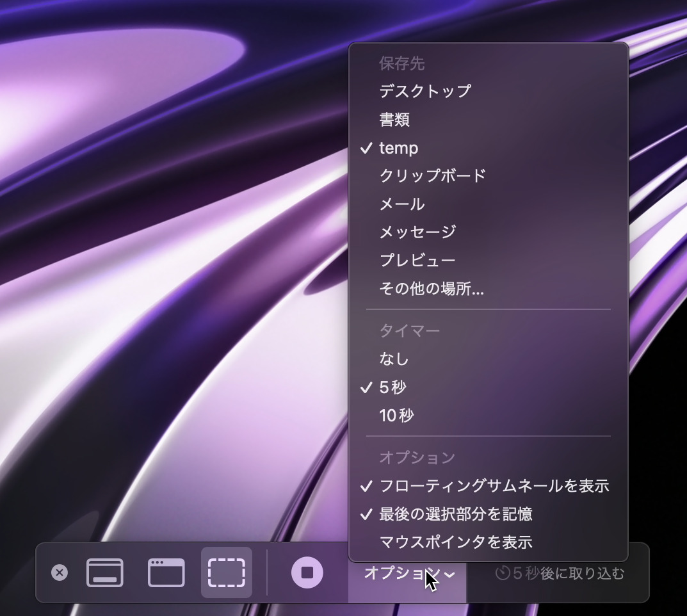The image size is (687, 616).
Task: Cancel the screenshot toolbar with the X icon
Action: (60, 573)
